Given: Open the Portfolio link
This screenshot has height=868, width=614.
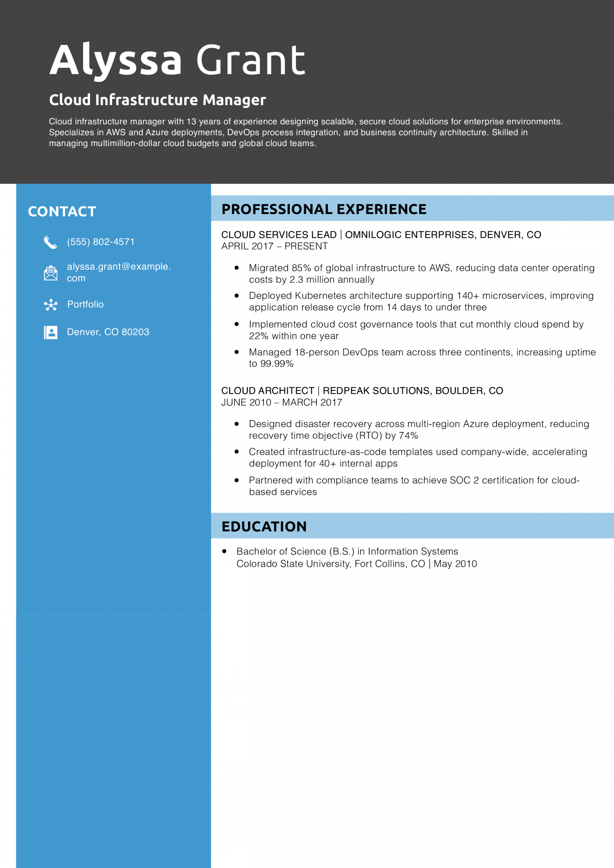Looking at the screenshot, I should coord(85,304).
